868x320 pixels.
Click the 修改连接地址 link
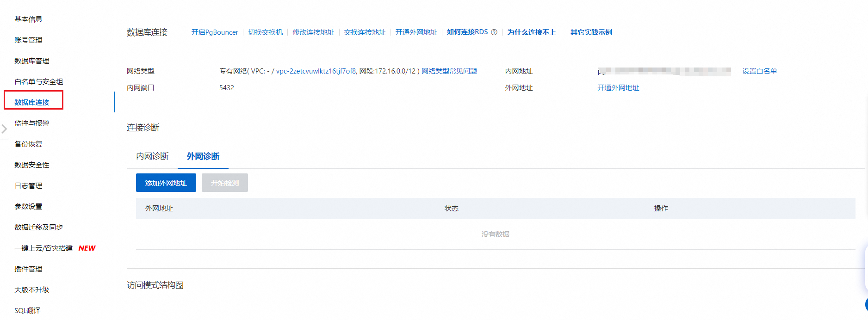313,32
